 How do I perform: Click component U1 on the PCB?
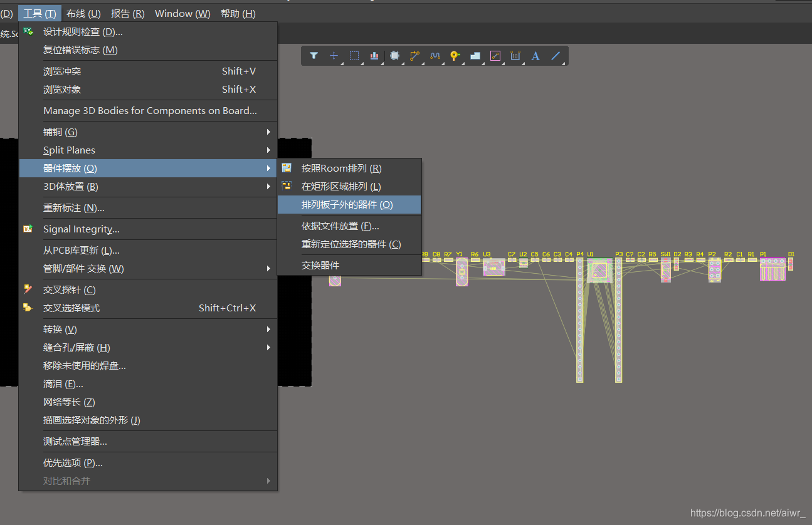click(600, 270)
